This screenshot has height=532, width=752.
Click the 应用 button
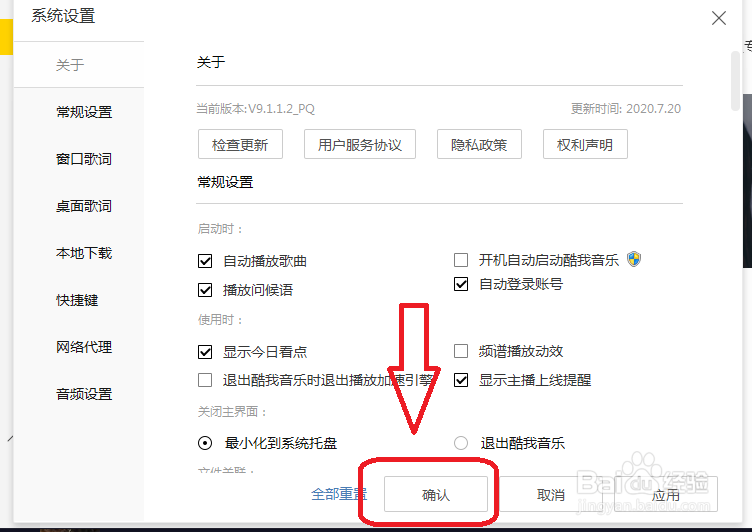coord(666,494)
